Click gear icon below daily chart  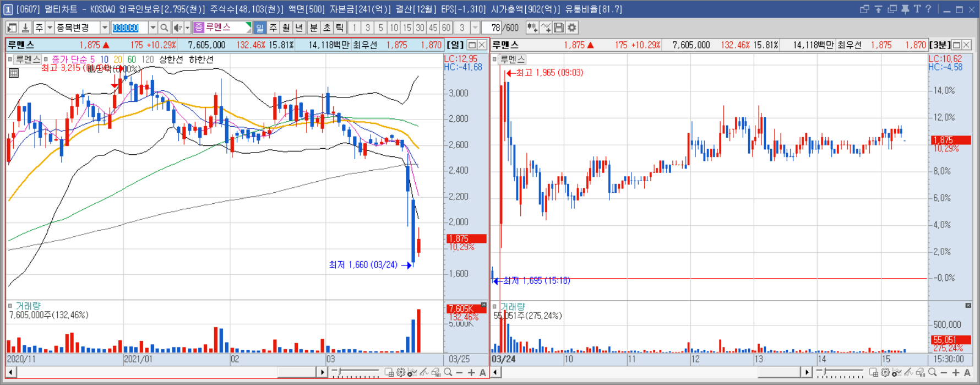click(400, 373)
